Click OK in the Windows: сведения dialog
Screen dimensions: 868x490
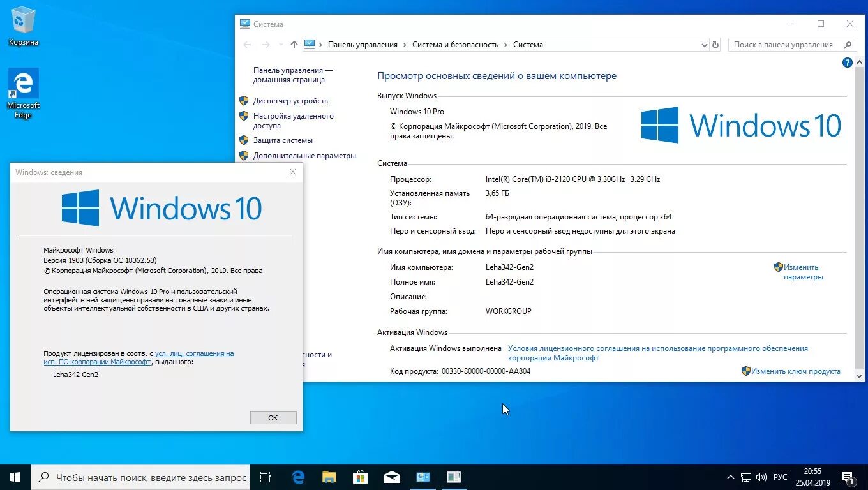tap(273, 418)
